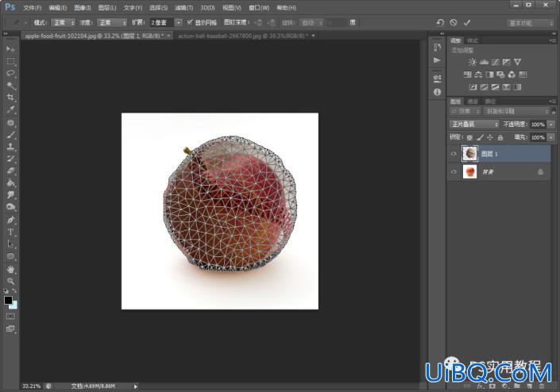Change the screen mode
The height and width of the screenshot is (392, 560).
pos(10,329)
